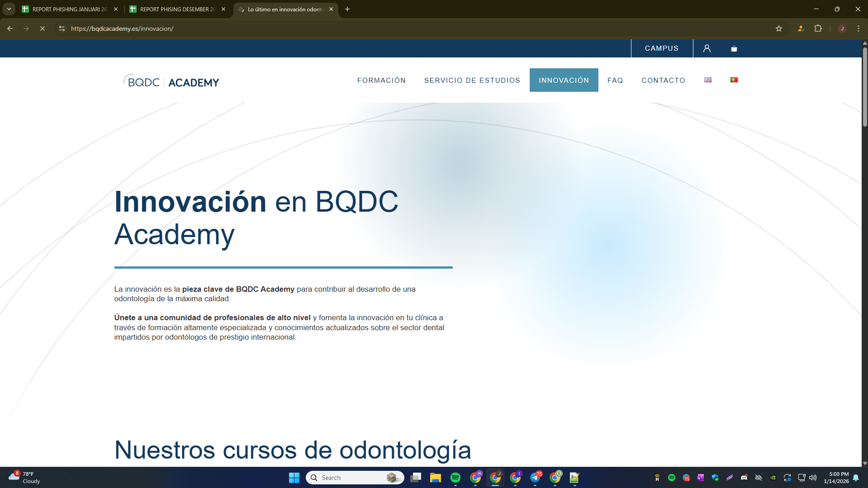
Task: Switch site language to English flag
Action: pos(708,80)
